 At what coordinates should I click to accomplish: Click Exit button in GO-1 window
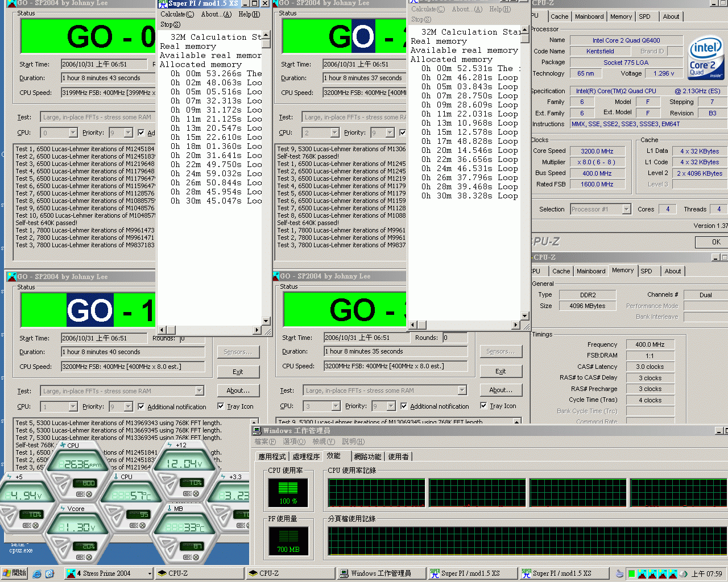click(x=238, y=372)
